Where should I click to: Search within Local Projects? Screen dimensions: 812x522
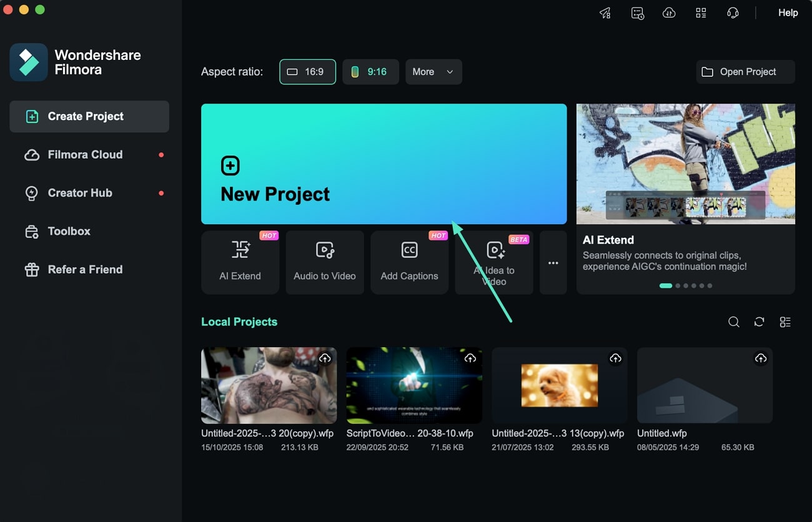point(734,322)
